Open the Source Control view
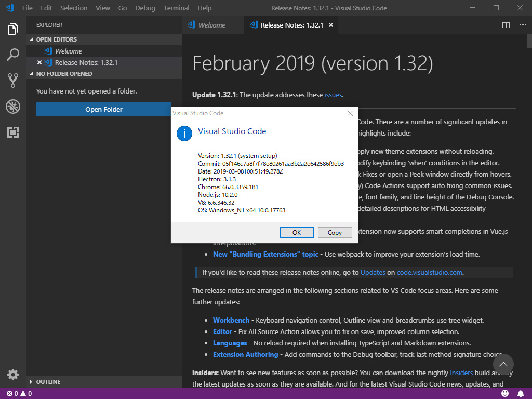This screenshot has height=399, width=532. pos(12,81)
